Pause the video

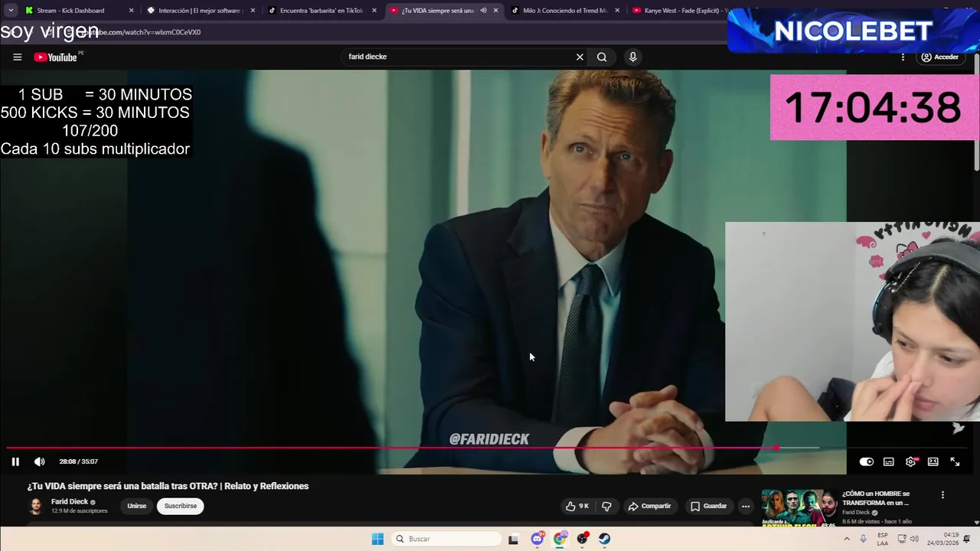click(15, 461)
